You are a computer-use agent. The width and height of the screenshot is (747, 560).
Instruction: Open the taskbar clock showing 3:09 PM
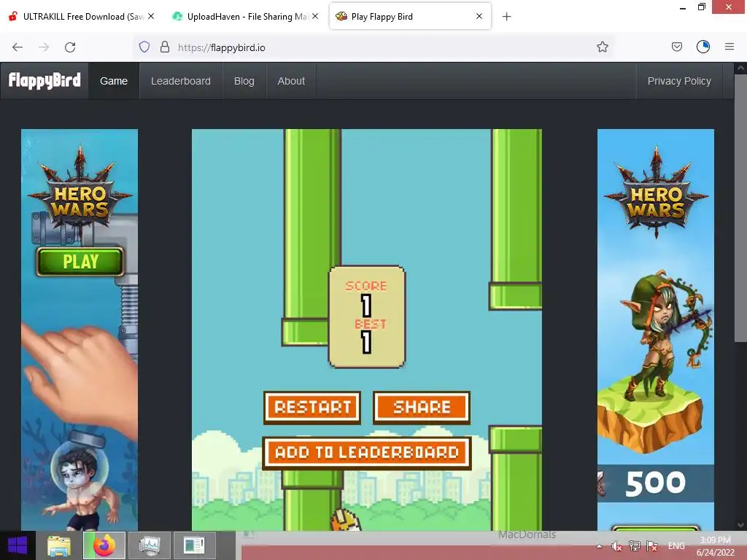(x=716, y=546)
